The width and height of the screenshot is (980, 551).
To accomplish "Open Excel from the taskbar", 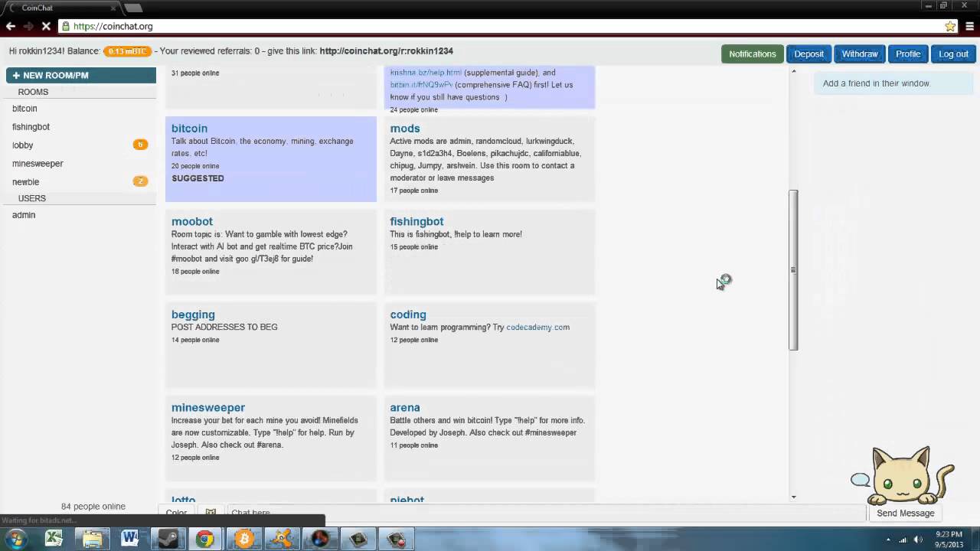I will [54, 539].
